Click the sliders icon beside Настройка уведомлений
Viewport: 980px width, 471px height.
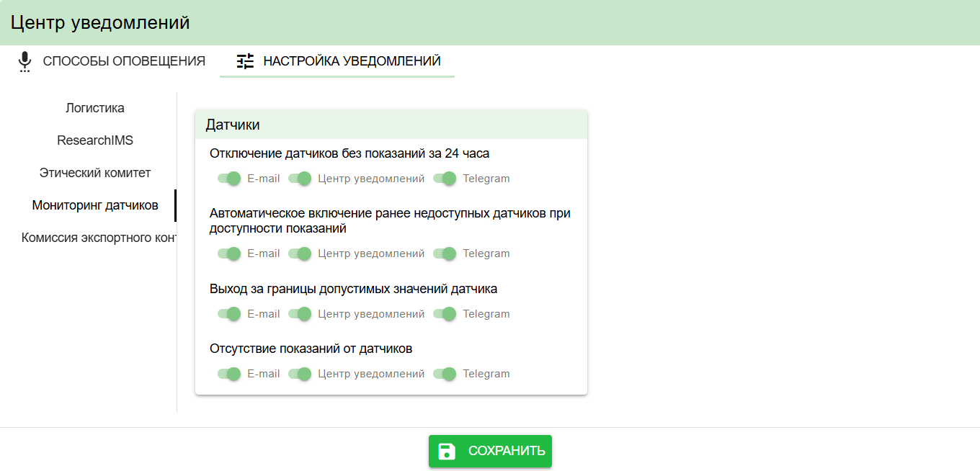[x=246, y=61]
